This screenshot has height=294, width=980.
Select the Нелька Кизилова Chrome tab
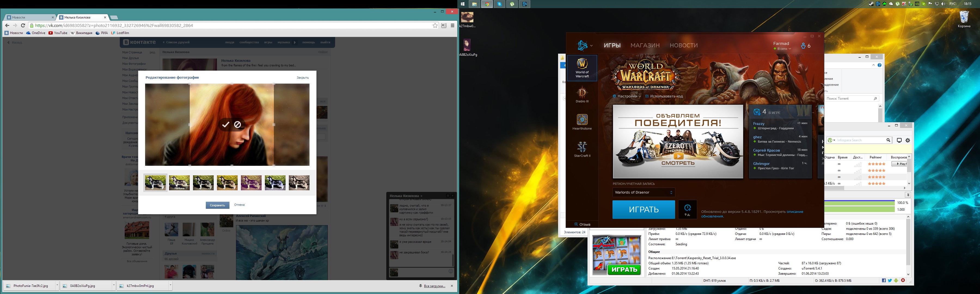coord(82,17)
